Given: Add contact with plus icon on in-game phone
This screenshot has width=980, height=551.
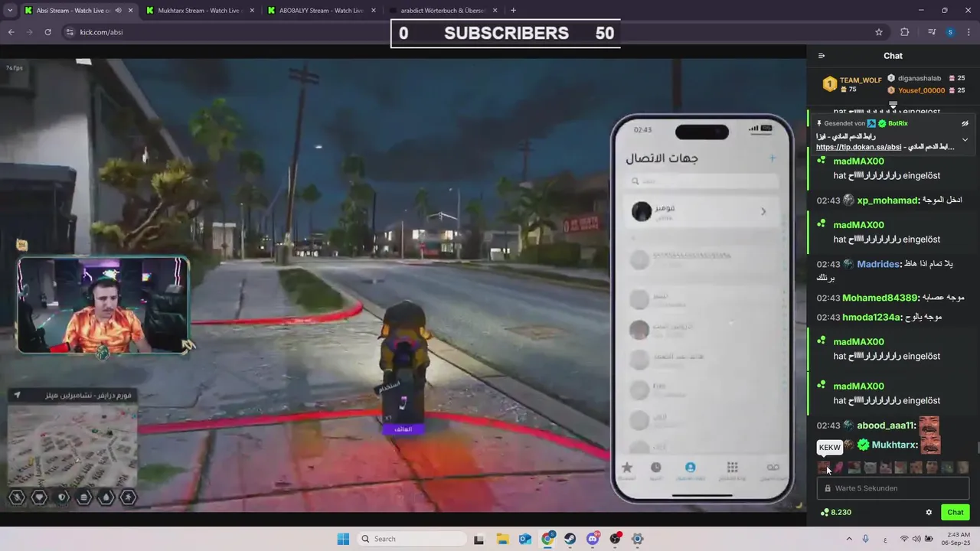Looking at the screenshot, I should [772, 158].
